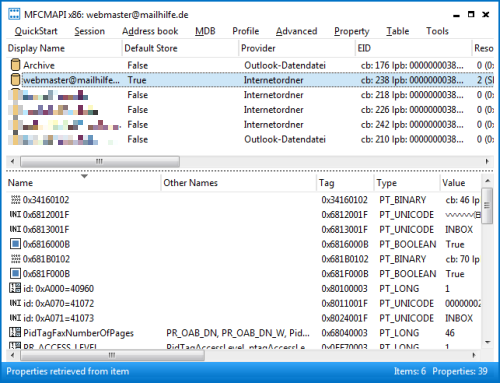Select row with EID cb: 226
This screenshot has width=500, height=383.
coord(250,110)
